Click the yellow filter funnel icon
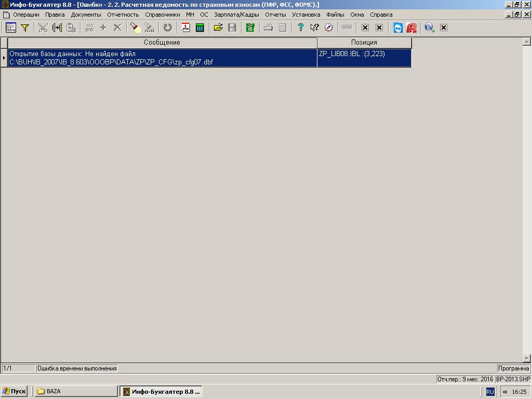Screen dimensions: 532x399 25,28
